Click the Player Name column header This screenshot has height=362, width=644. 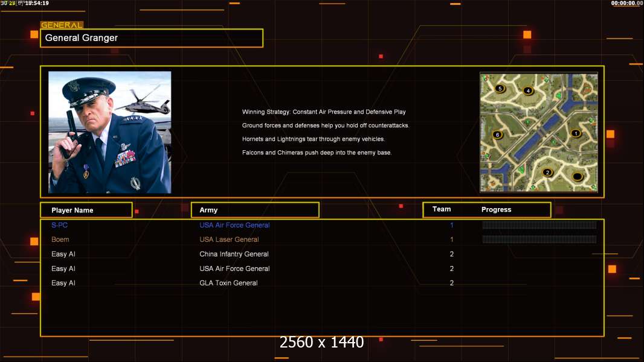pos(86,210)
